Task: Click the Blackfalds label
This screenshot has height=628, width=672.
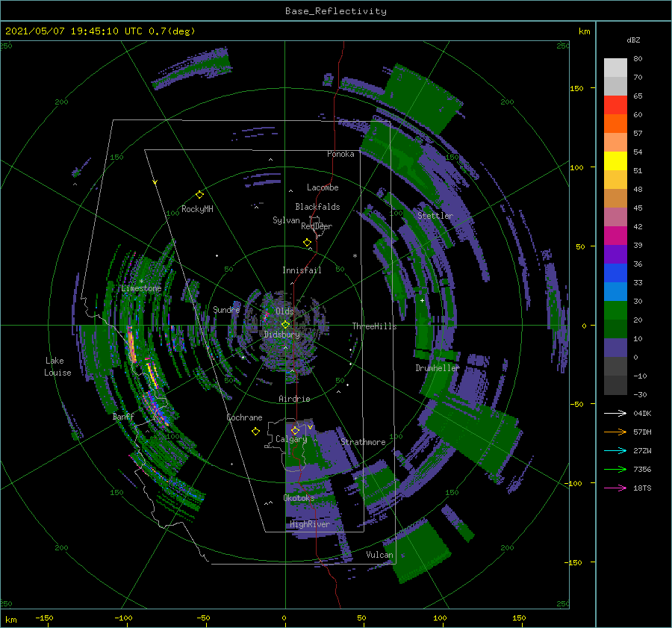Action: (317, 207)
